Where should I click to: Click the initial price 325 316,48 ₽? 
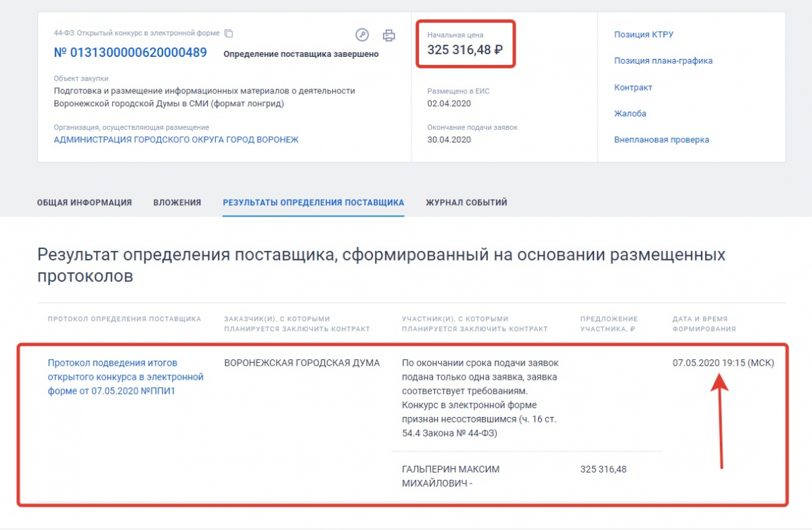click(465, 49)
